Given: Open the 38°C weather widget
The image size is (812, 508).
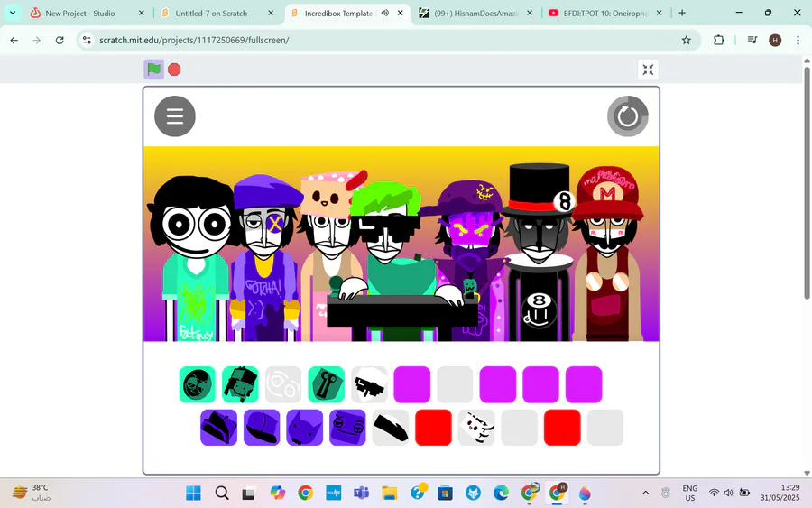Looking at the screenshot, I should click(32, 493).
